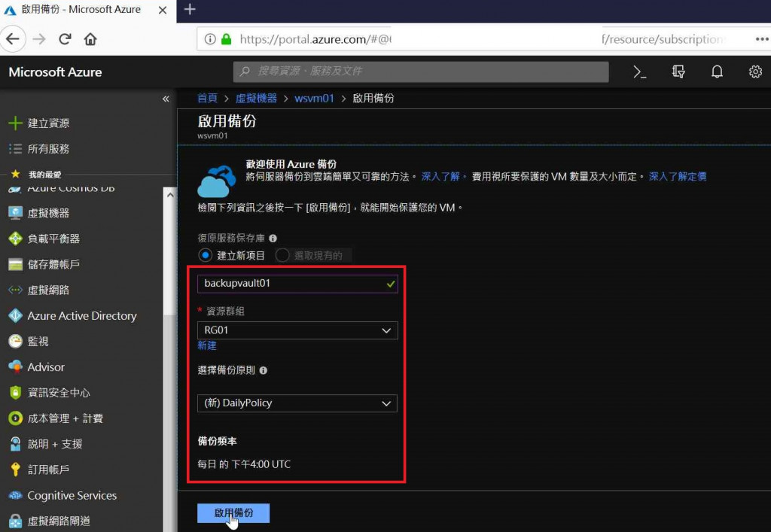Click the Create a resource plus icon
This screenshot has height=532, width=771.
15,123
